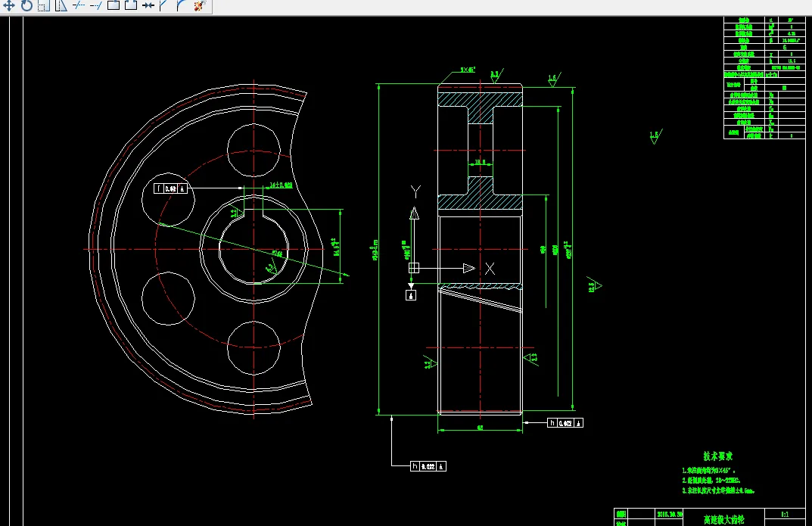Pick the Extend tool icon
This screenshot has width=812, height=526.
[96, 6]
